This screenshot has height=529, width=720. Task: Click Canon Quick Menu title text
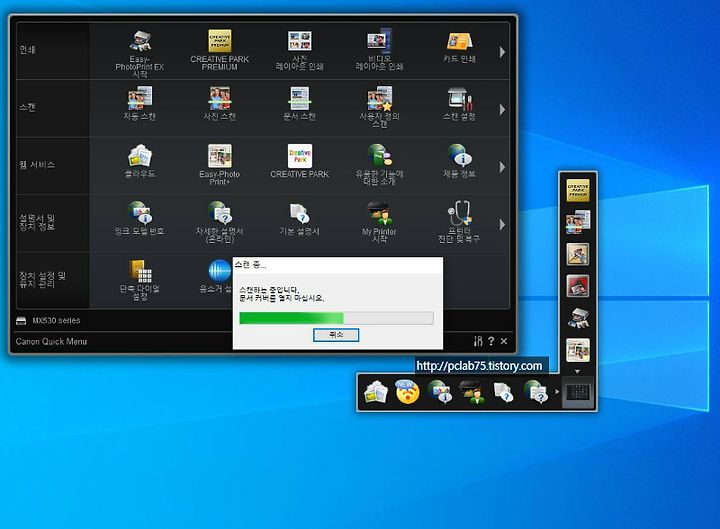tap(51, 341)
